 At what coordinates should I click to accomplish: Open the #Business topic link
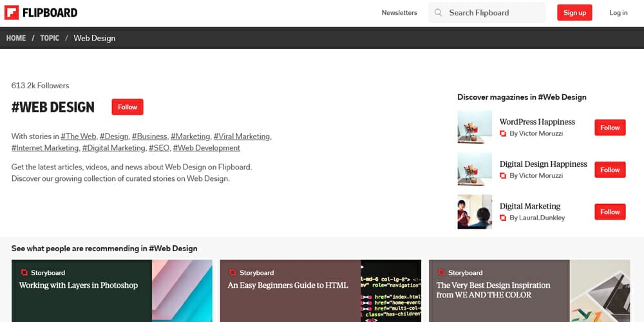(149, 137)
